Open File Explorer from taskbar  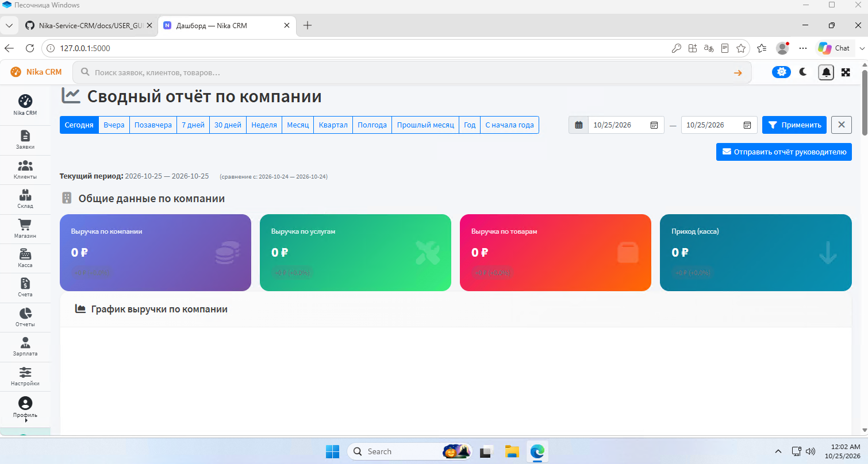click(x=512, y=451)
